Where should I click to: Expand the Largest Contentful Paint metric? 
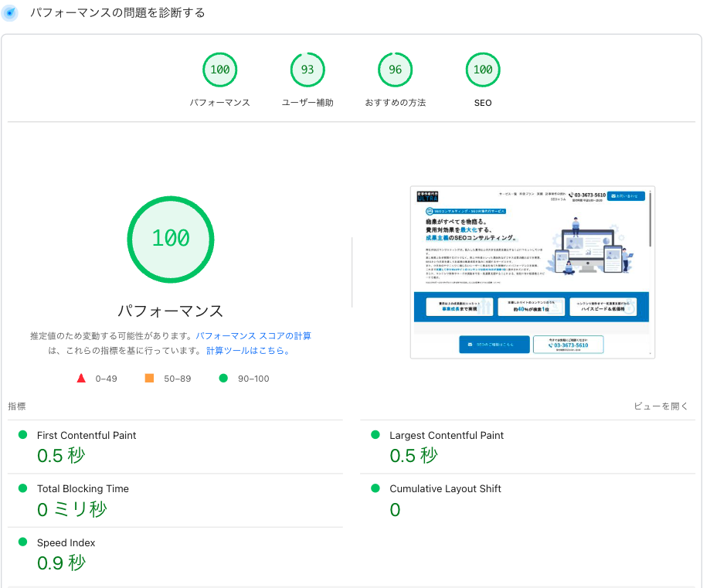coord(447,436)
